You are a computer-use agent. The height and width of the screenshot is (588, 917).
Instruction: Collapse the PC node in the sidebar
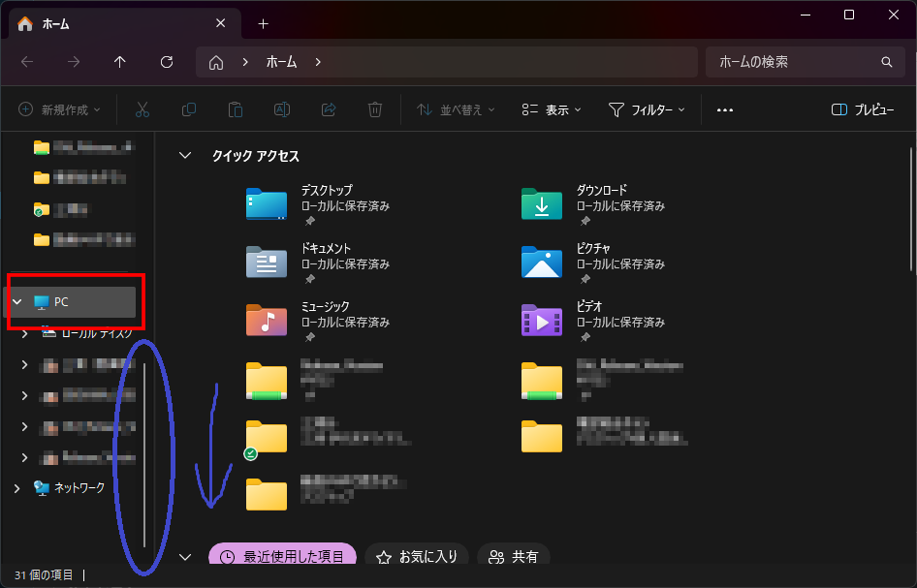(x=16, y=301)
